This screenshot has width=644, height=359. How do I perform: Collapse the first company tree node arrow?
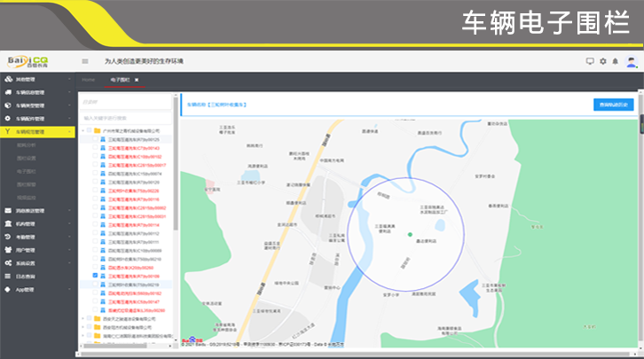tap(83, 130)
